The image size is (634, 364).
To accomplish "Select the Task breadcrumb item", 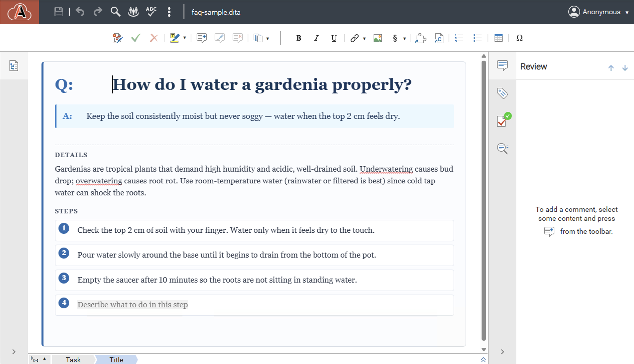I will coord(73,360).
